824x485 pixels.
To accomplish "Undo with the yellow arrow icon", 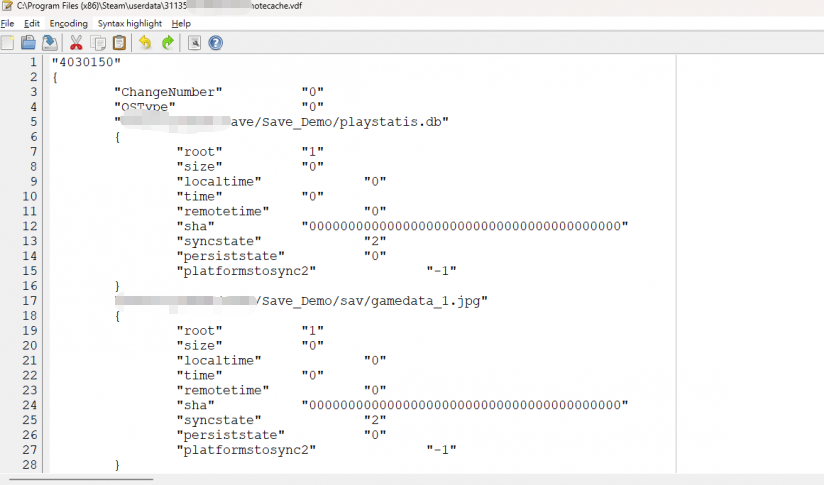I will 145,43.
